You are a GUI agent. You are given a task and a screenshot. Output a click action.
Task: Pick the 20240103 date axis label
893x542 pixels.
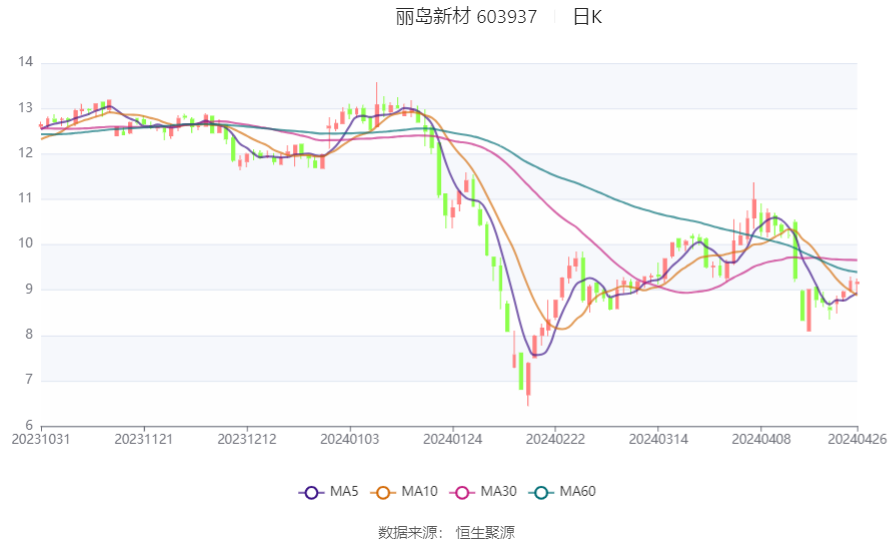tap(350, 438)
